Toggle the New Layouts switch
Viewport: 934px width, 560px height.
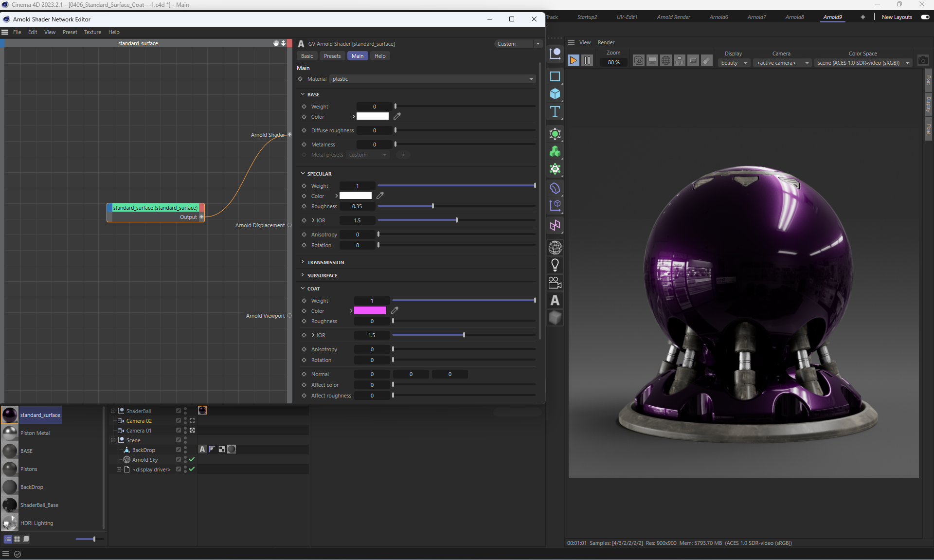[x=925, y=17]
